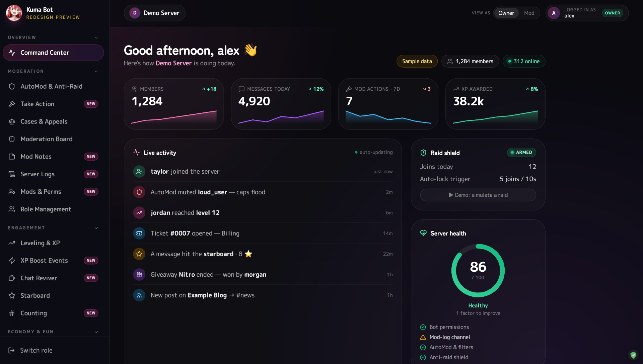The image size is (643, 364).
Task: Click the Mod Notes file icon
Action: [x=12, y=157]
